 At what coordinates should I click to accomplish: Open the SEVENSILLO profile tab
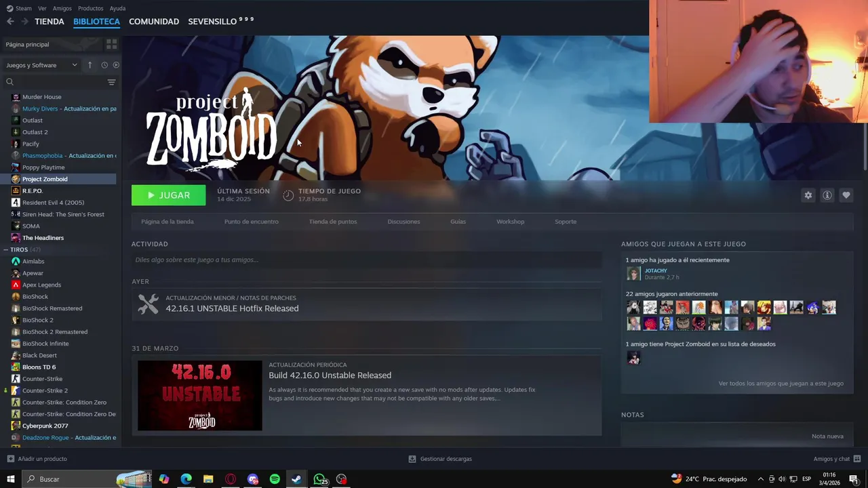220,22
